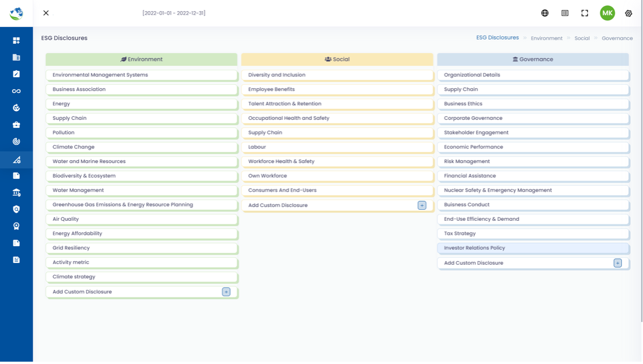
Task: Open the briefcase icon in the sidebar
Action: (x=16, y=124)
